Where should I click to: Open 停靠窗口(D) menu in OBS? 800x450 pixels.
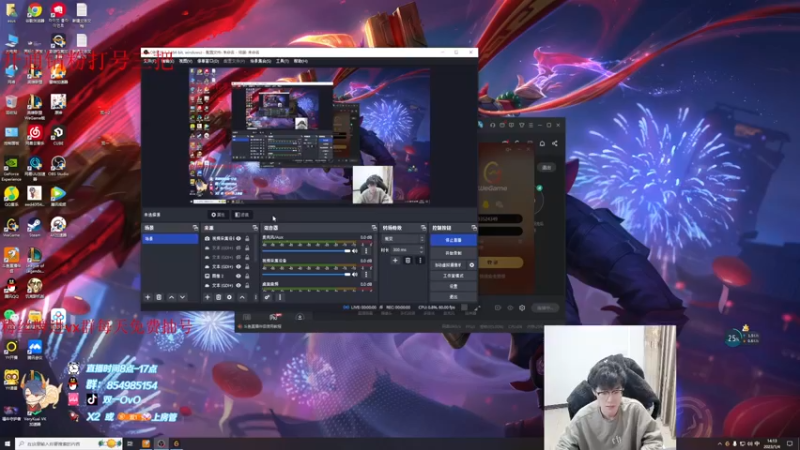point(208,61)
